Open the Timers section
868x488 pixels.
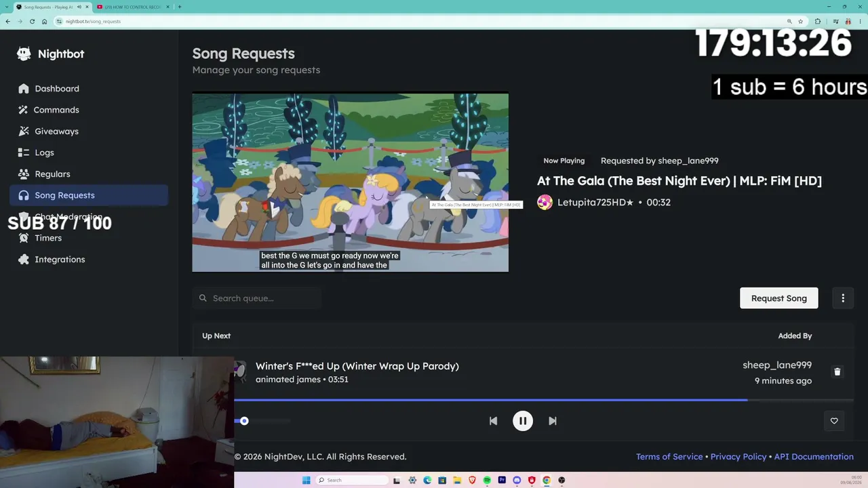pos(89,238)
